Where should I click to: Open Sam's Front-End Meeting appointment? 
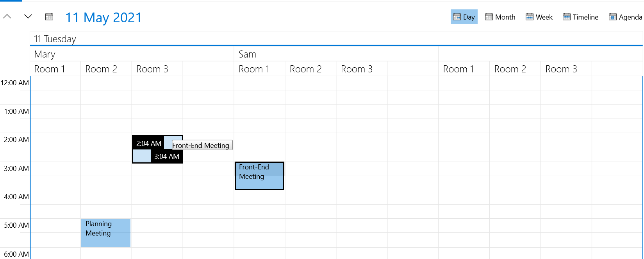pyautogui.click(x=259, y=175)
